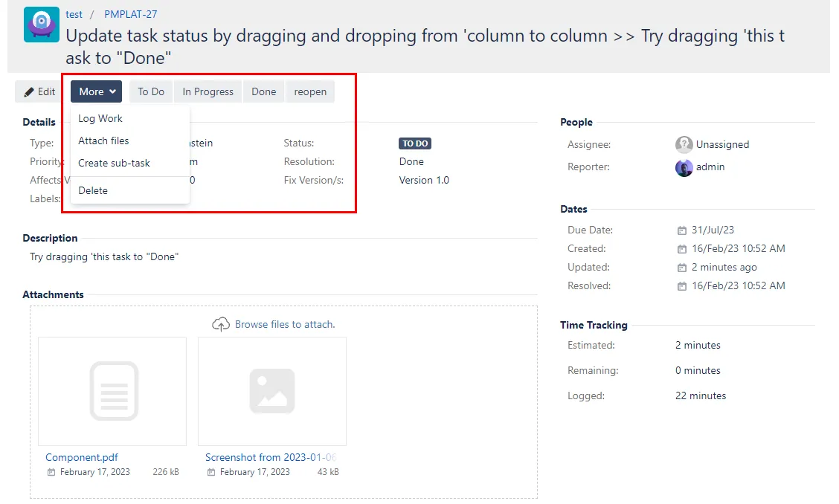Open the PMPLAT-27 issue key link

(131, 14)
